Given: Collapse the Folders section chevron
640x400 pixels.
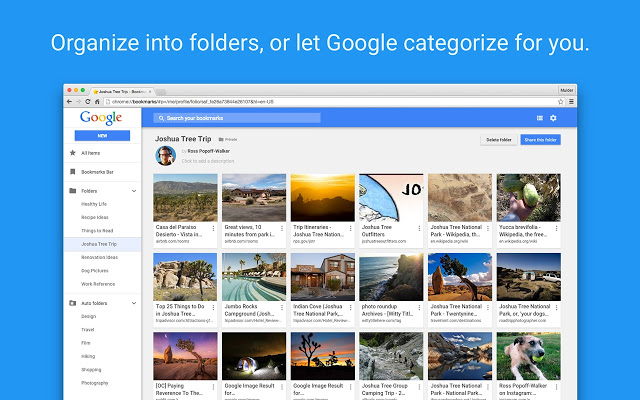Looking at the screenshot, I should (133, 191).
